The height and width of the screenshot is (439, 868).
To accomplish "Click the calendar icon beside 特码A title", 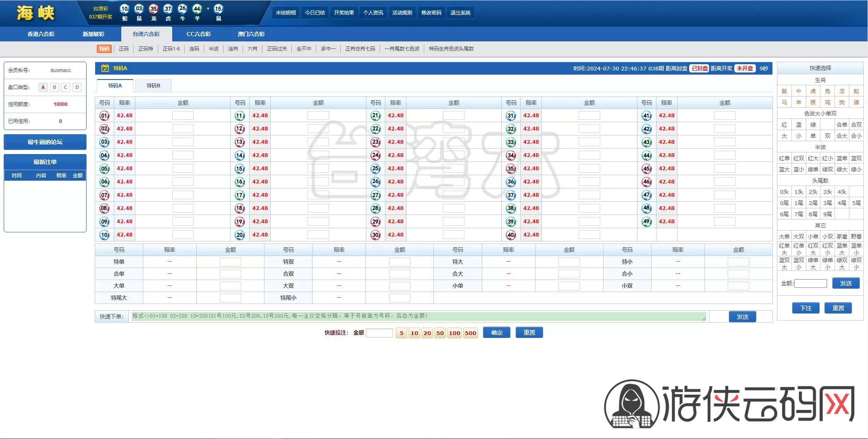I will pyautogui.click(x=105, y=68).
